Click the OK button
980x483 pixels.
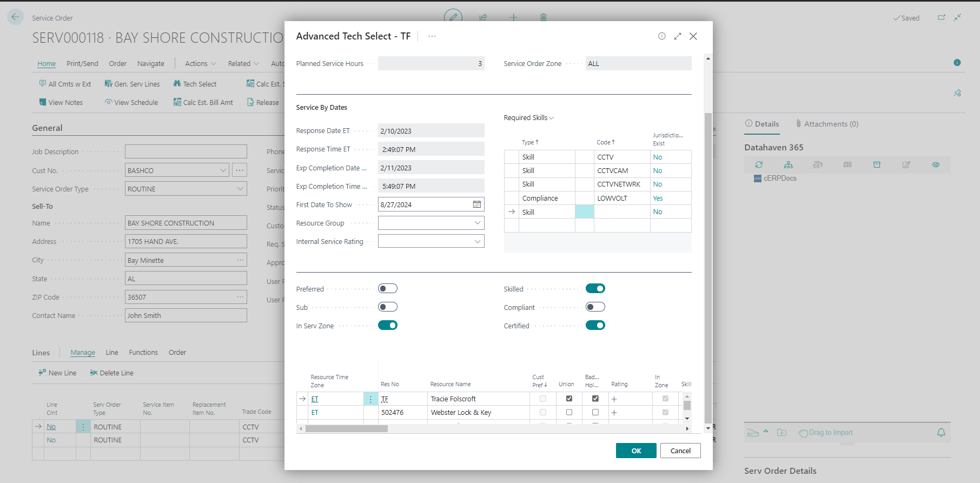[x=636, y=451]
